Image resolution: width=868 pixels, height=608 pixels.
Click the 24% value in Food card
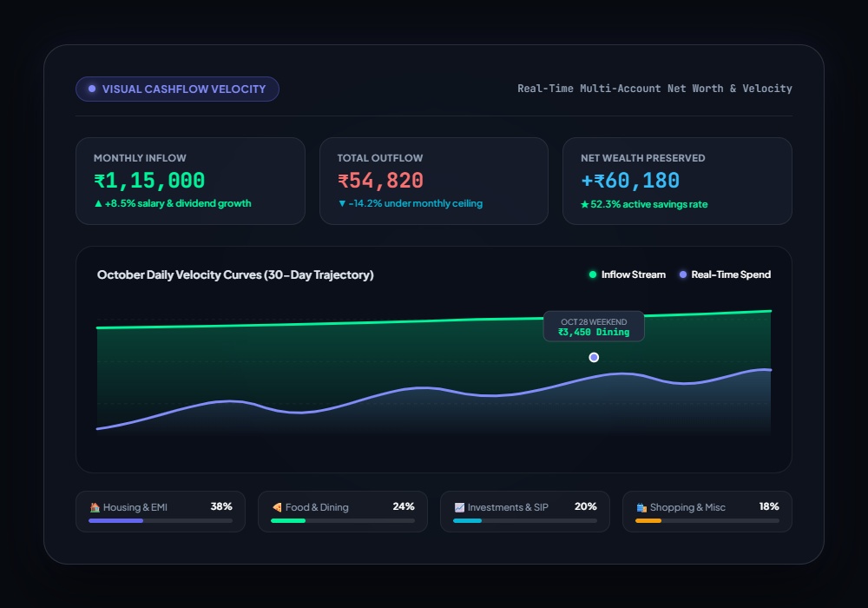tap(404, 506)
